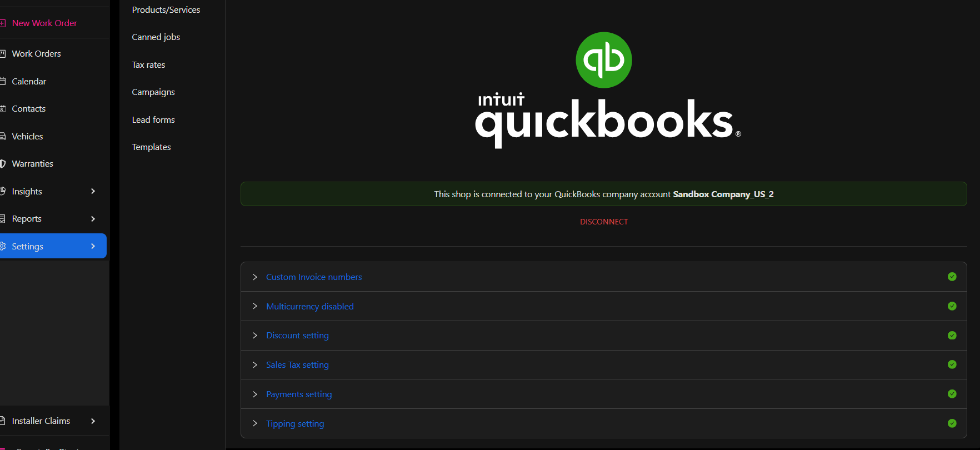Screen dimensions: 980x450
Task: Open the Multicurrency disabled link
Action: click(x=310, y=307)
